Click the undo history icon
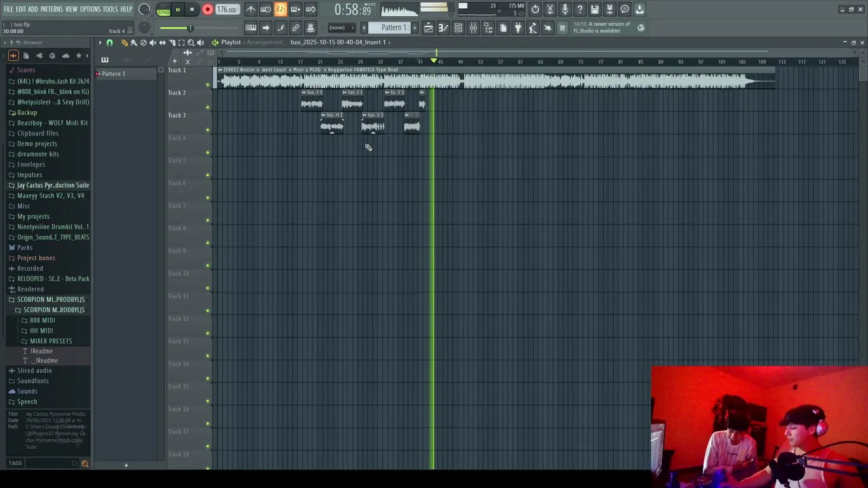 535,9
